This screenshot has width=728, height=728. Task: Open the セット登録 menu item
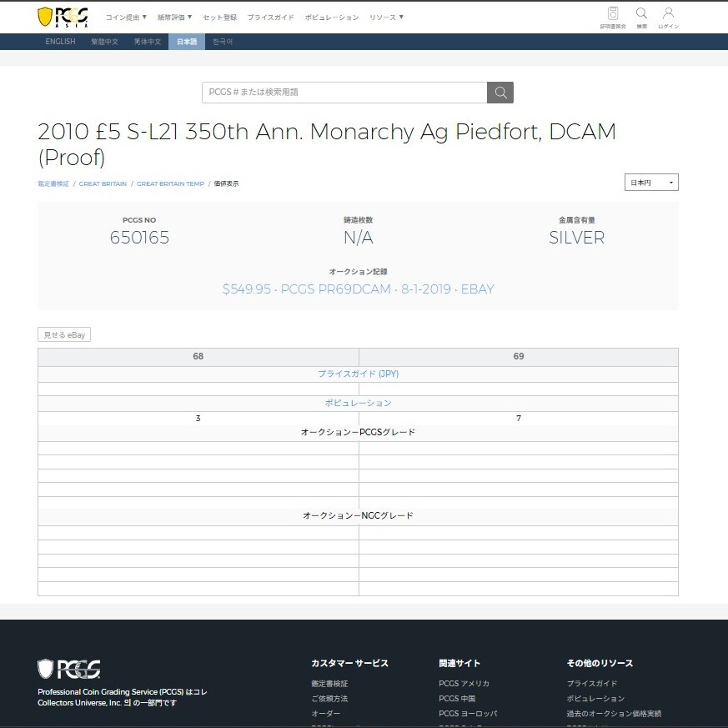[219, 18]
